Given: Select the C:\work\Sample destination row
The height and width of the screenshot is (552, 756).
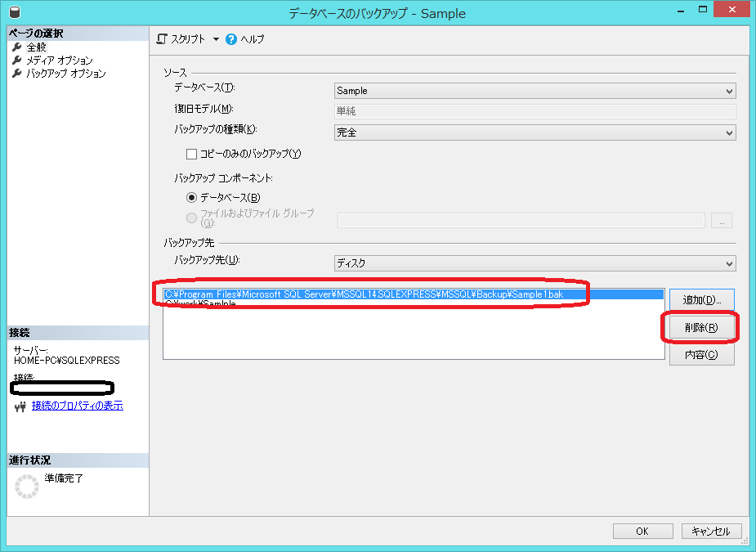Looking at the screenshot, I should pyautogui.click(x=414, y=303).
